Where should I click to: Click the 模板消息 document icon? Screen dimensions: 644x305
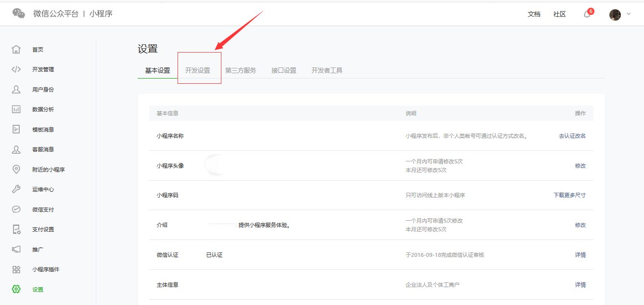click(x=16, y=129)
